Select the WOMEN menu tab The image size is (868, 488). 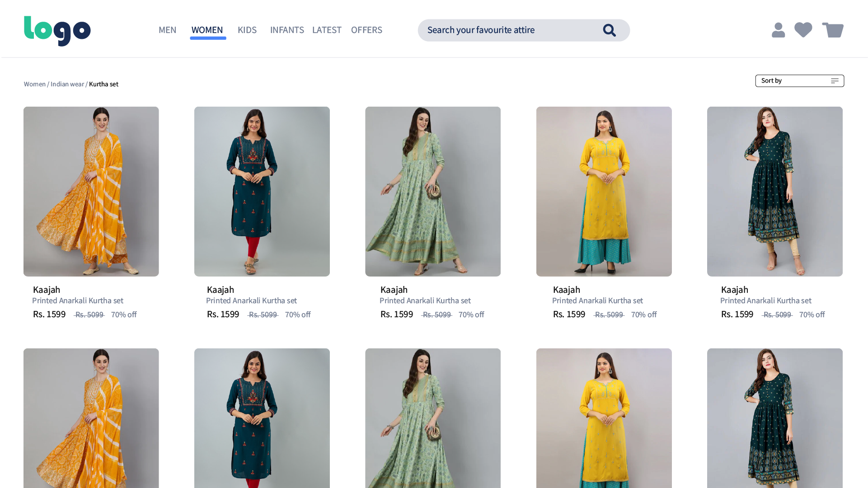[x=207, y=30]
